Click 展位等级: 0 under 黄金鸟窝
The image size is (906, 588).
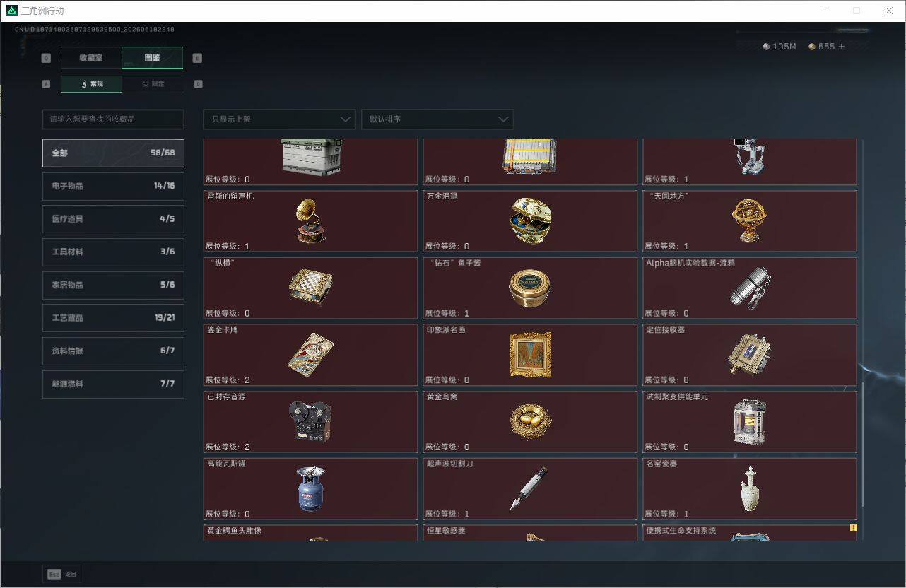click(447, 447)
